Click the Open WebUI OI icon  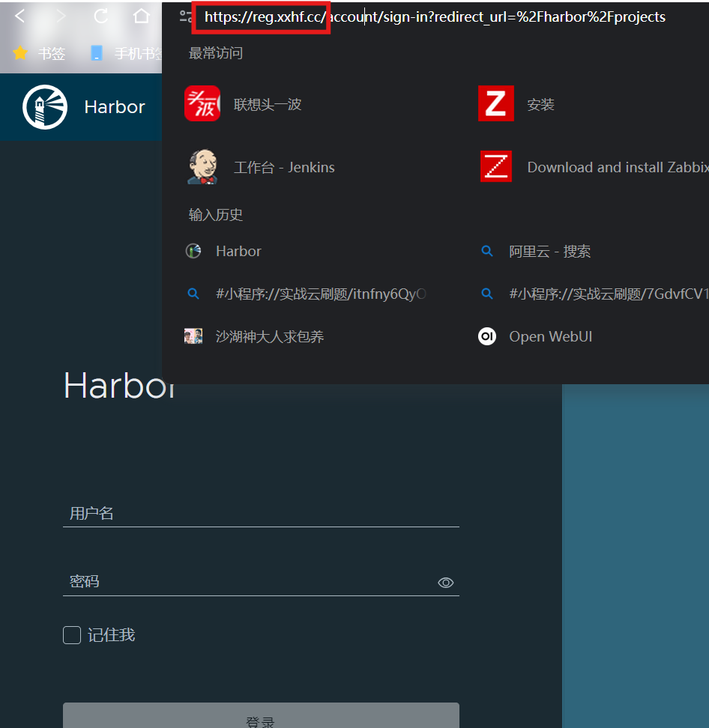coord(487,336)
